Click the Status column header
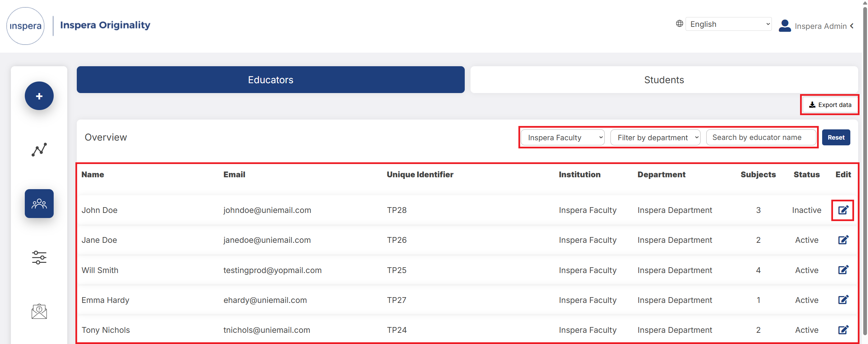The image size is (868, 344). click(x=807, y=175)
